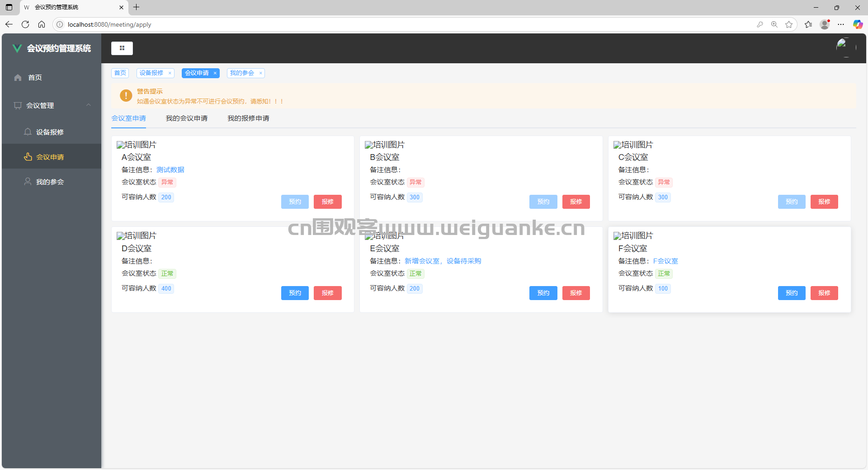Click the home icon next to 首页
This screenshot has width=868, height=470.
17,77
